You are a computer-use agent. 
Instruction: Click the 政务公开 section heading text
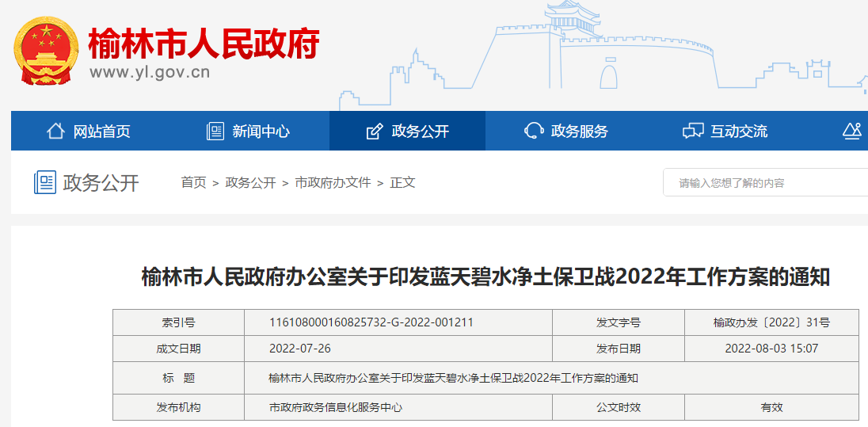[101, 182]
